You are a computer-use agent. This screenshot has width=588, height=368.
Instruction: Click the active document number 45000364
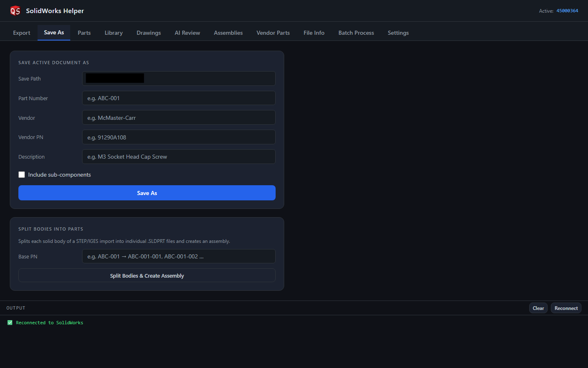567,11
